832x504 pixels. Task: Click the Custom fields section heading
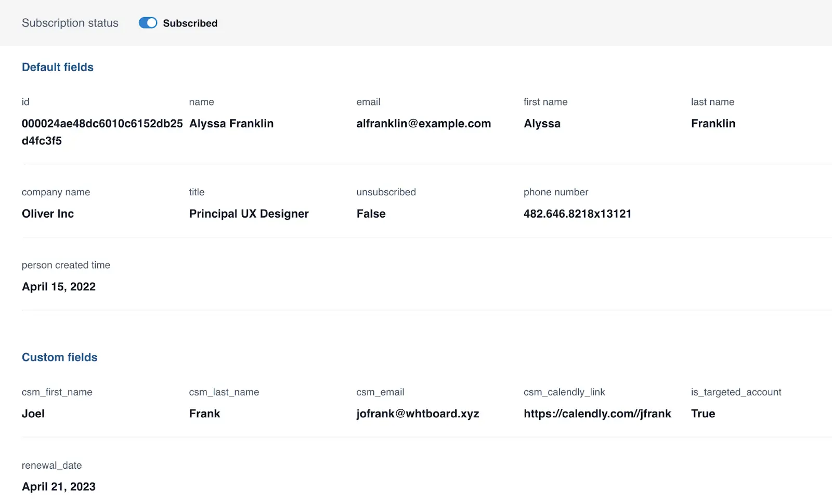(x=60, y=357)
